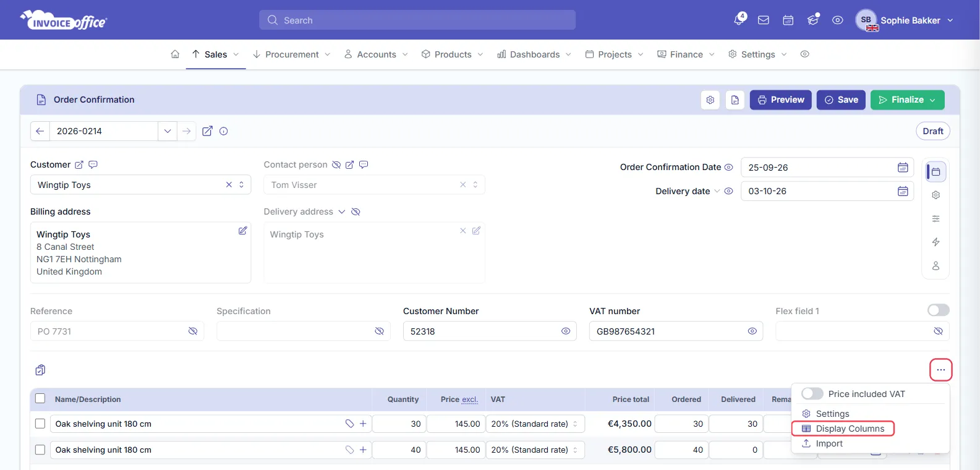The height and width of the screenshot is (470, 980).
Task: Select Display Columns from the menu
Action: tap(843, 429)
